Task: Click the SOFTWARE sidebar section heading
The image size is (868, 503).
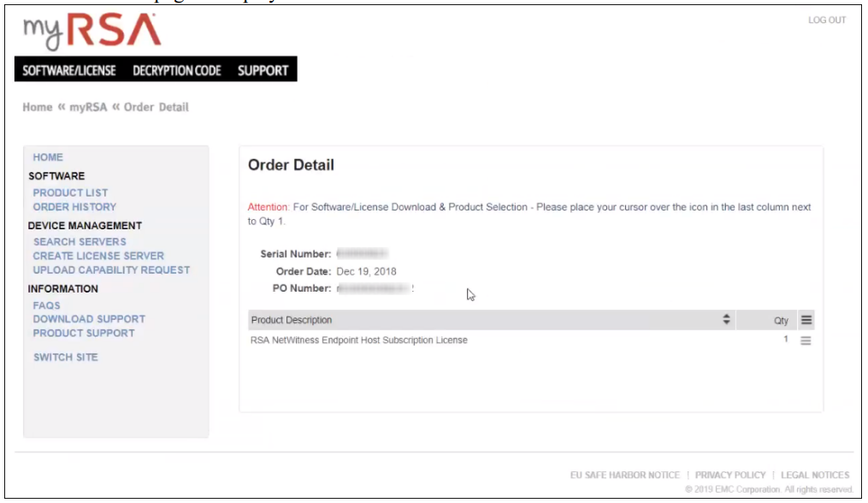Action: click(x=56, y=176)
